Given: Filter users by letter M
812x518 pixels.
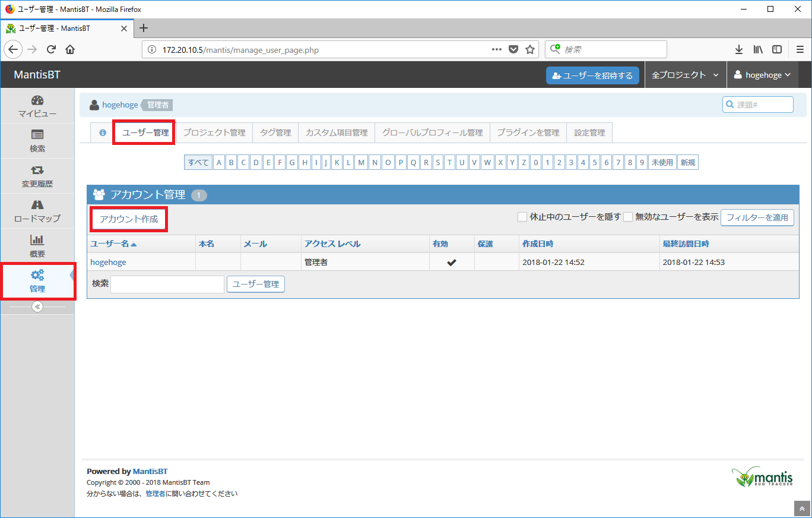Looking at the screenshot, I should (x=361, y=162).
